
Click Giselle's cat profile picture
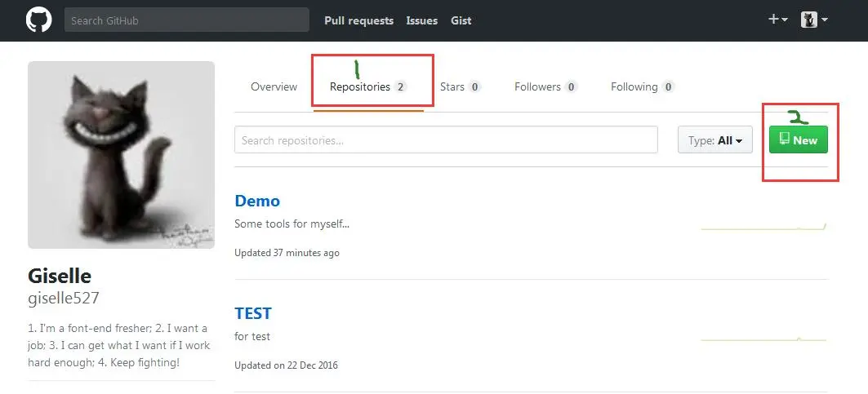[121, 154]
